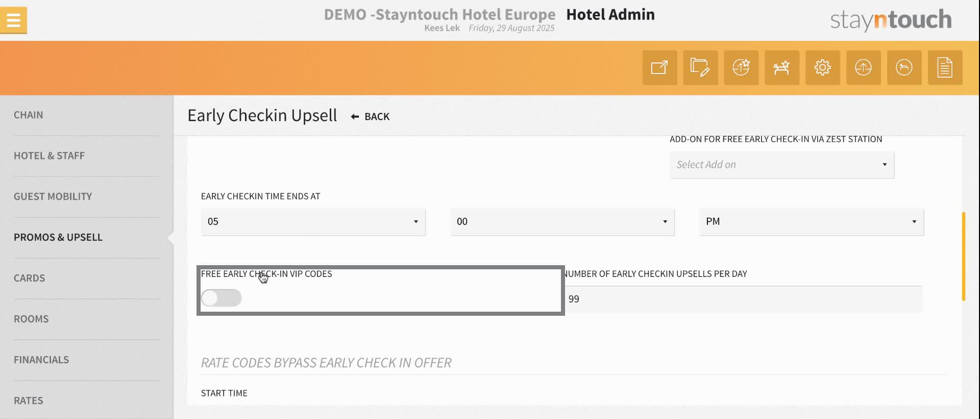The image size is (980, 419).
Task: Enable Free Early Check-in VIP Codes toggle
Action: point(221,298)
